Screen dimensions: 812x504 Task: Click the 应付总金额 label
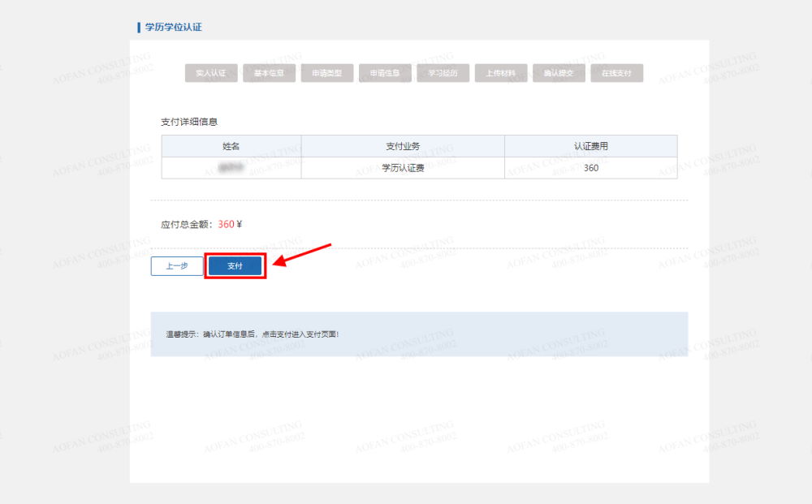point(184,224)
